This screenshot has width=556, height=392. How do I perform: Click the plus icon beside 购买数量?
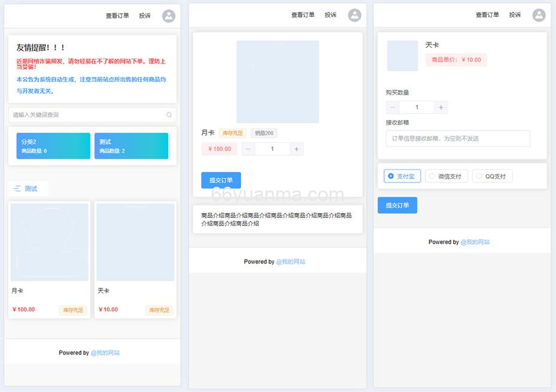tap(440, 107)
